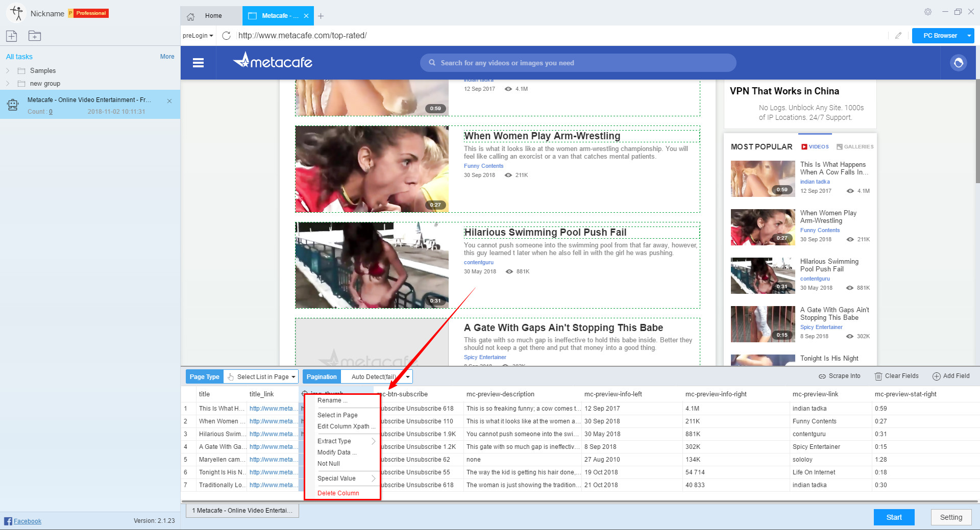Click the pencil edit URL icon
The image size is (980, 530).
[898, 36]
